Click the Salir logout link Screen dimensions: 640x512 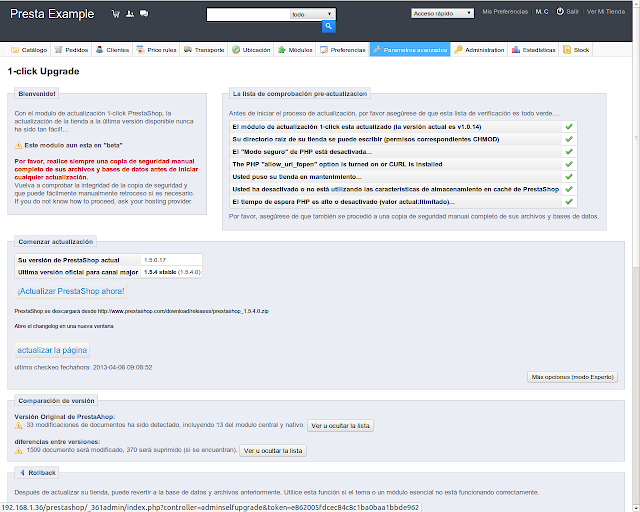(572, 12)
